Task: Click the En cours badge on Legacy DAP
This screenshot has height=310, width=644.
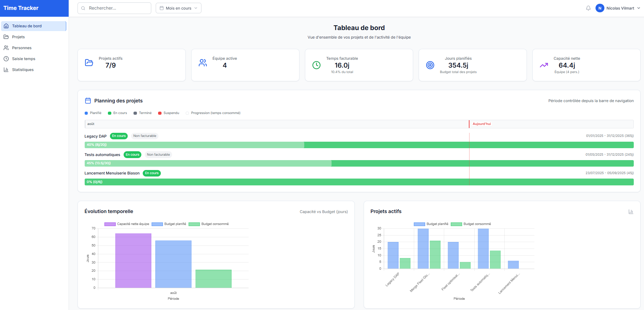Action: [x=118, y=136]
